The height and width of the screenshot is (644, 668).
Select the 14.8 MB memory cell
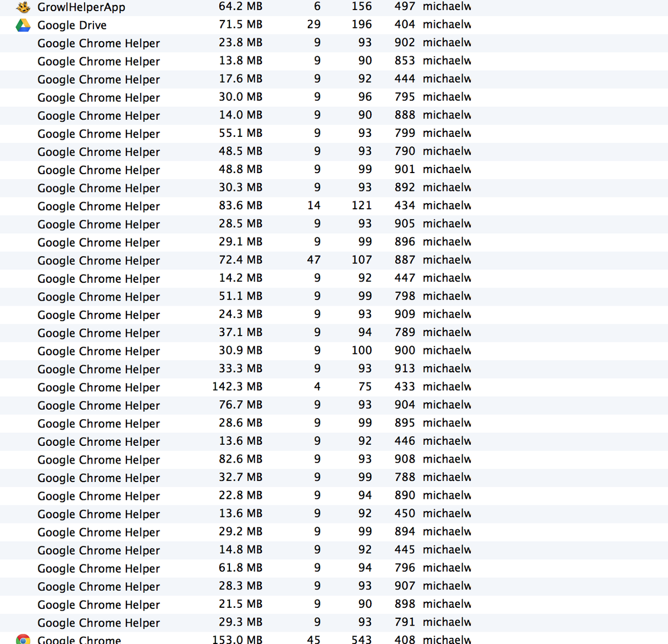tap(240, 549)
